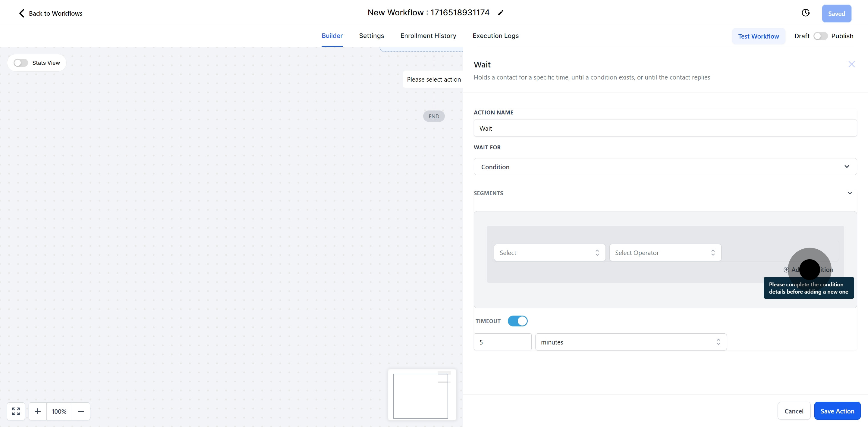Open the Wait For Condition dropdown
This screenshot has height=427, width=868.
pos(665,167)
